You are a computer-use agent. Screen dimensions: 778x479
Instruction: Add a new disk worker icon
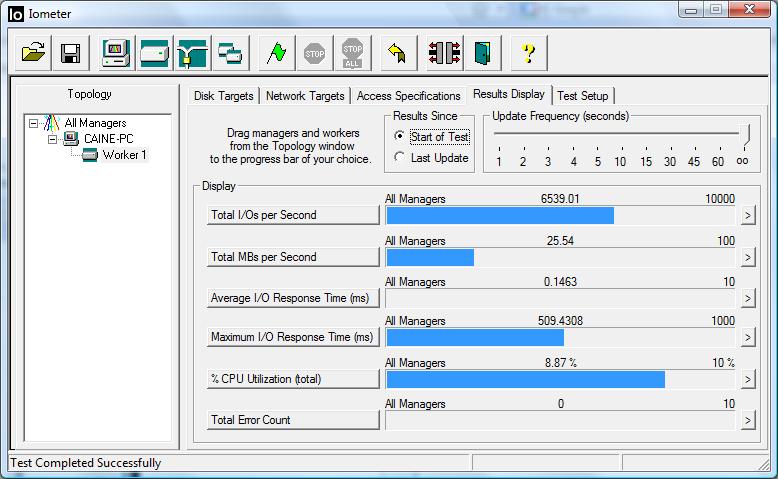[x=154, y=53]
